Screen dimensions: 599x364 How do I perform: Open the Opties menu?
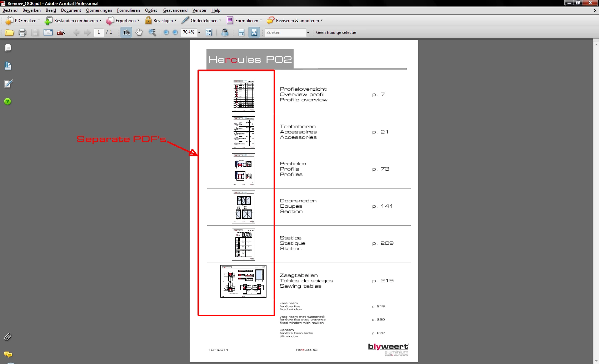[x=151, y=10]
